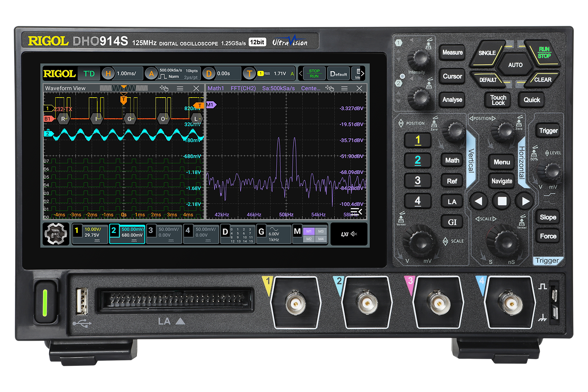This screenshot has width=588, height=392.
Task: Tap the Math1 FFT window touch-gesture hand icon
Action: click(330, 89)
